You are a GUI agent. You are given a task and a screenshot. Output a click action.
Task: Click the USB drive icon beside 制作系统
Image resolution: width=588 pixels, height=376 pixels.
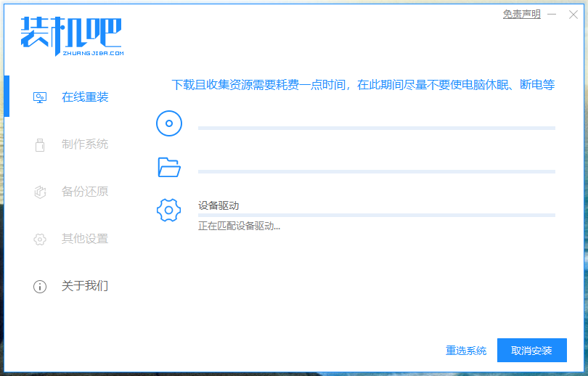pos(40,144)
